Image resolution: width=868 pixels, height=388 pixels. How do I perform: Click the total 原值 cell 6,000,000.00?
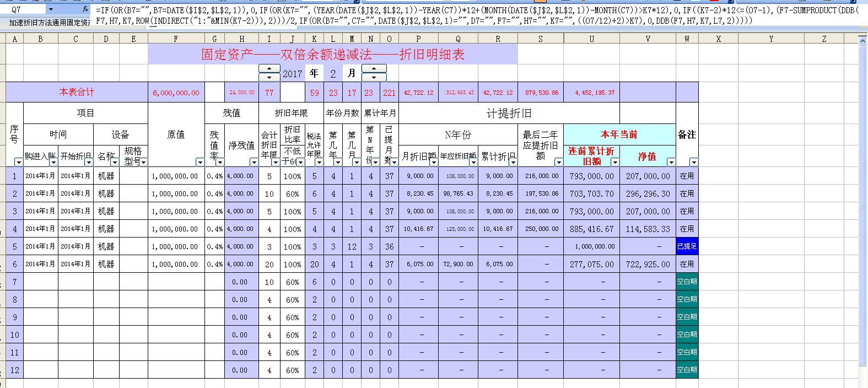click(176, 93)
